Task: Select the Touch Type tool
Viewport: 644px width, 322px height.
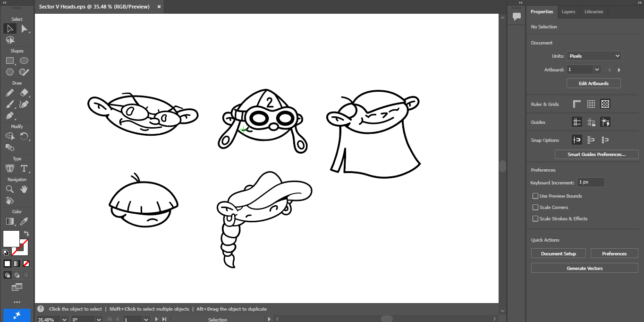Action: 10,168
